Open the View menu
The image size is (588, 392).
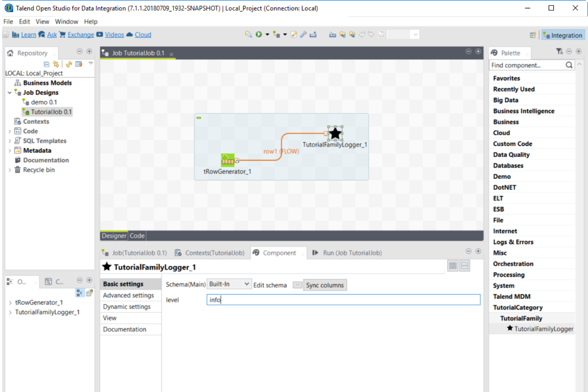(x=42, y=21)
